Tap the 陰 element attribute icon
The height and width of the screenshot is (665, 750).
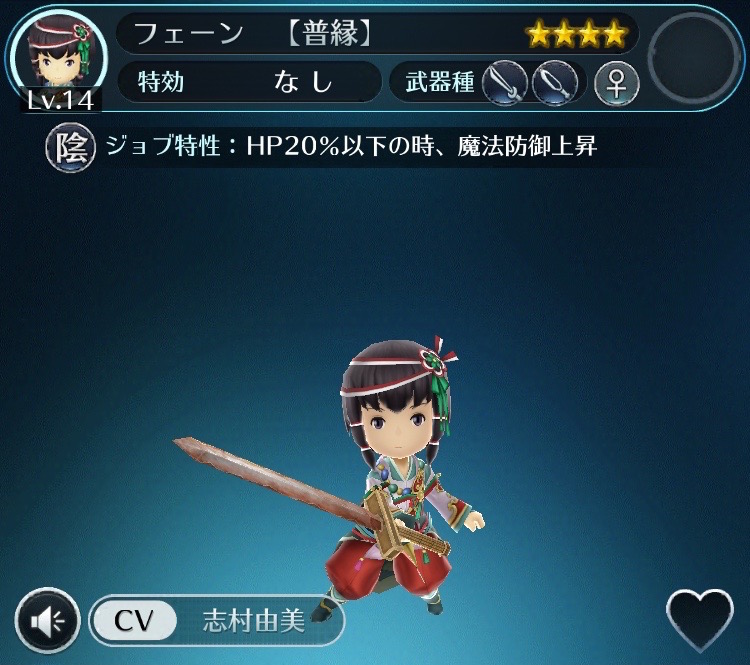(70, 147)
